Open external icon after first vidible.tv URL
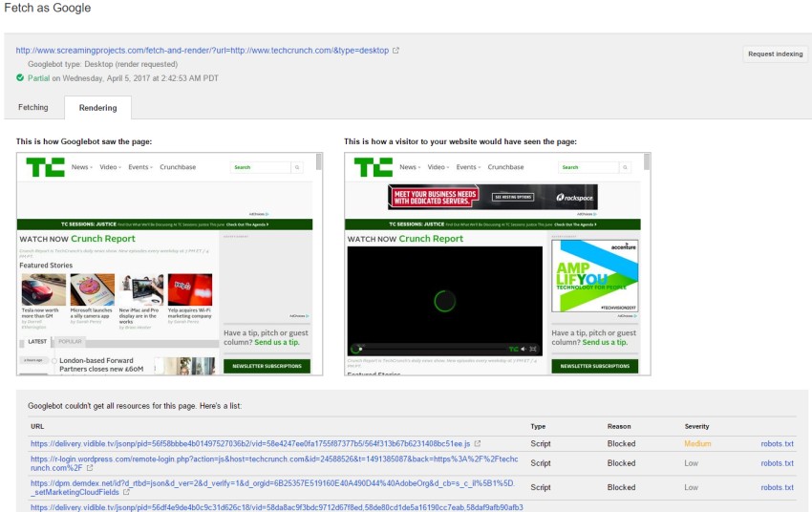This screenshot has width=812, height=512. coord(478,443)
